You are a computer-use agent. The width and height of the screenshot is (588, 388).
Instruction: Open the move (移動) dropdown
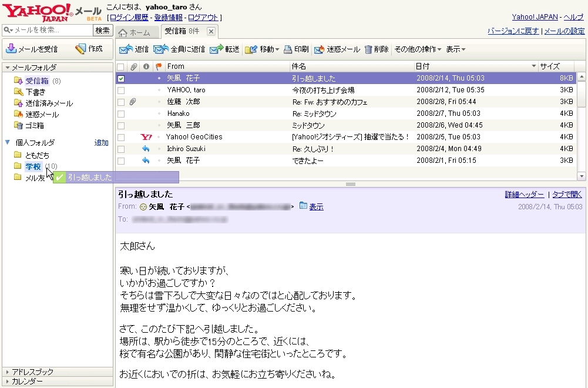pos(262,49)
